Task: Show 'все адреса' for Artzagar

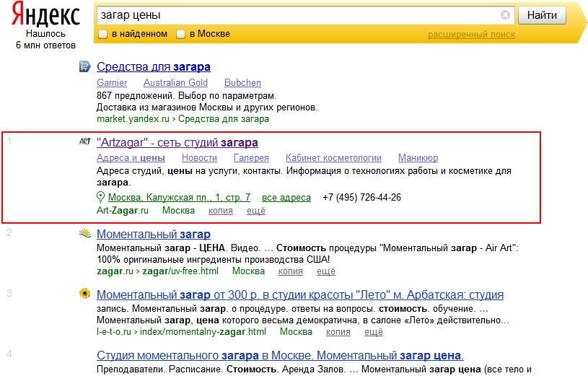Action: (x=286, y=197)
